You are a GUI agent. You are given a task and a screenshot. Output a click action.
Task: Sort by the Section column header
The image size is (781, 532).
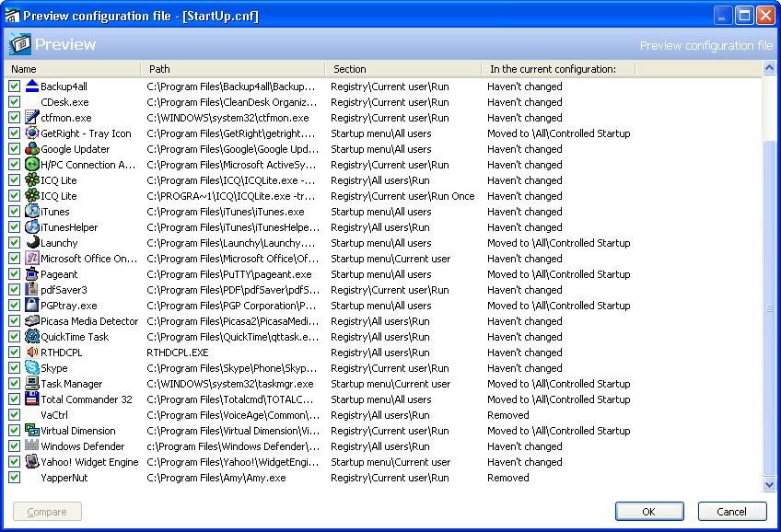(403, 69)
